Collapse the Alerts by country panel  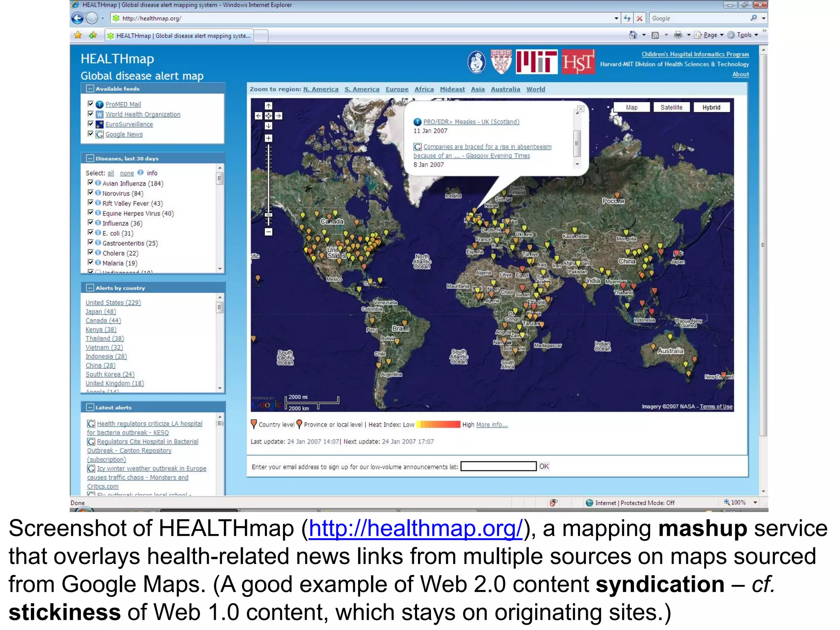point(90,288)
